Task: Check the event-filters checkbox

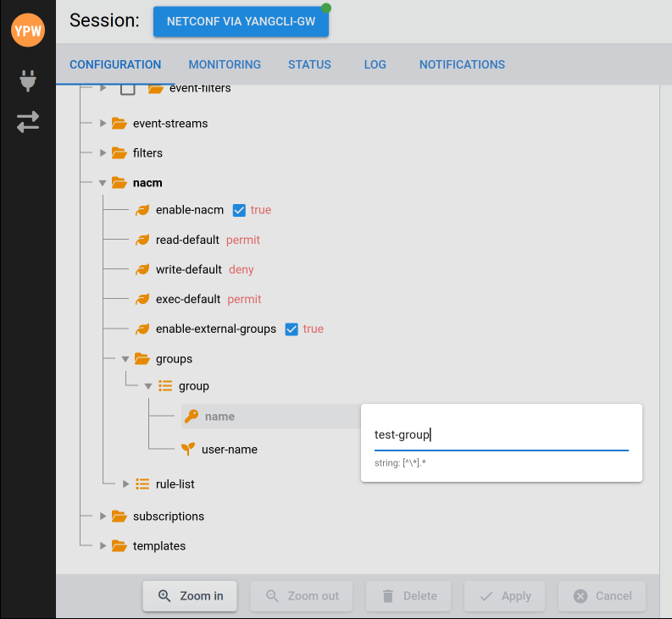Action: 128,90
